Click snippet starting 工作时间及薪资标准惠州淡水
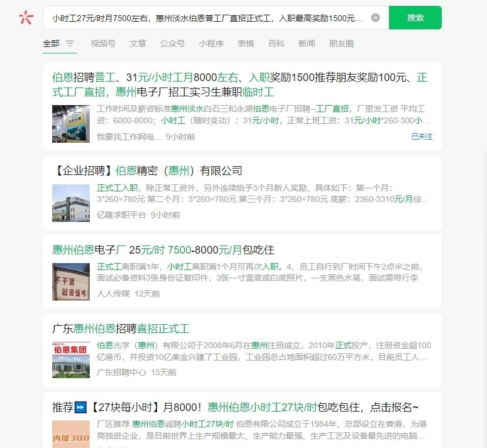The width and height of the screenshot is (487, 448). (263, 114)
